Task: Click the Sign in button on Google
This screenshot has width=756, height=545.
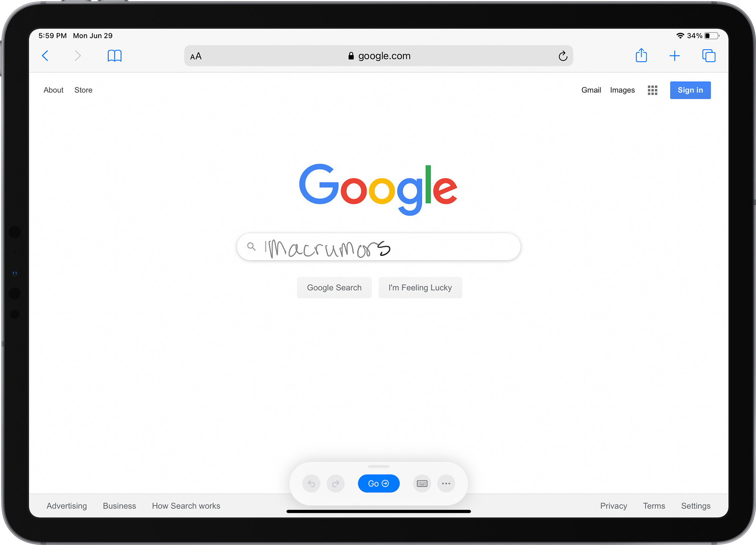Action: click(x=690, y=90)
